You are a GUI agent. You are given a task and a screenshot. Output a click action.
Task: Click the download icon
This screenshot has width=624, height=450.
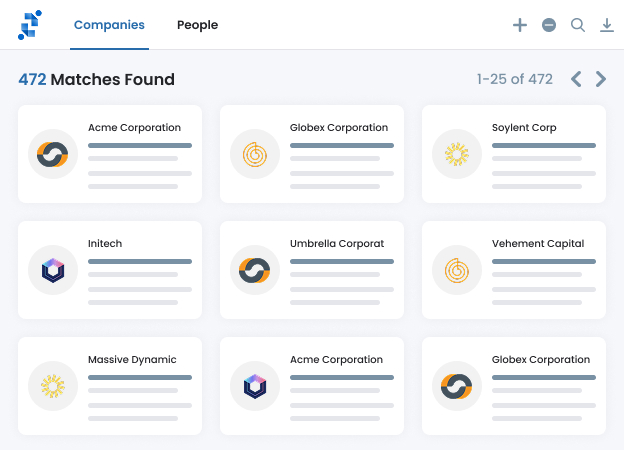pyautogui.click(x=607, y=25)
